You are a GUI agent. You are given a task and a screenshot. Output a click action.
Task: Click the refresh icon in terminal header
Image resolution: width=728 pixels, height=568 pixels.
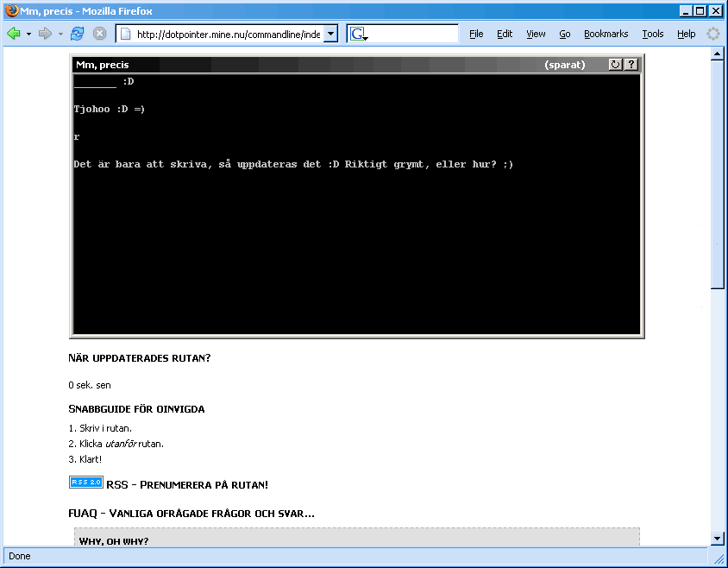(615, 65)
